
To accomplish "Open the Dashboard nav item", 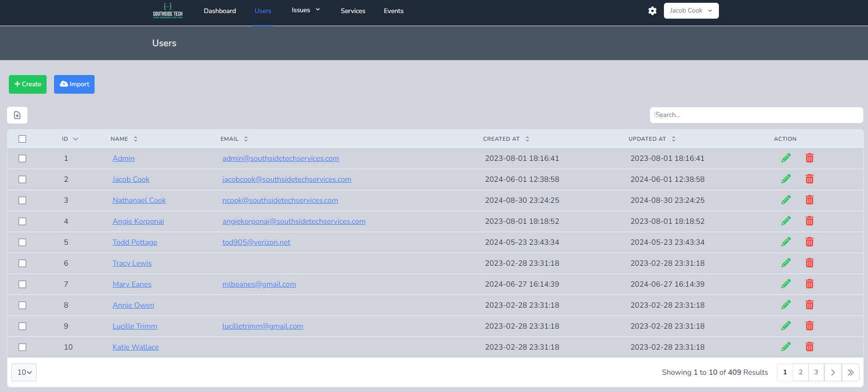I will (x=219, y=11).
